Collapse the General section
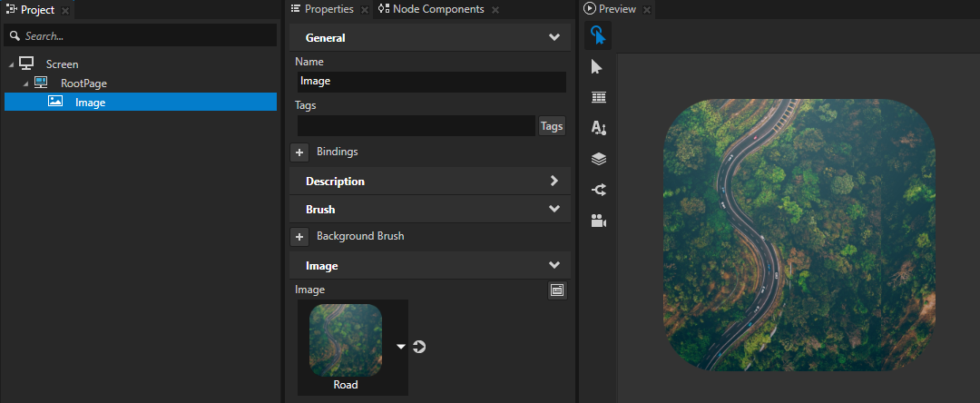The height and width of the screenshot is (403, 980). 554,38
